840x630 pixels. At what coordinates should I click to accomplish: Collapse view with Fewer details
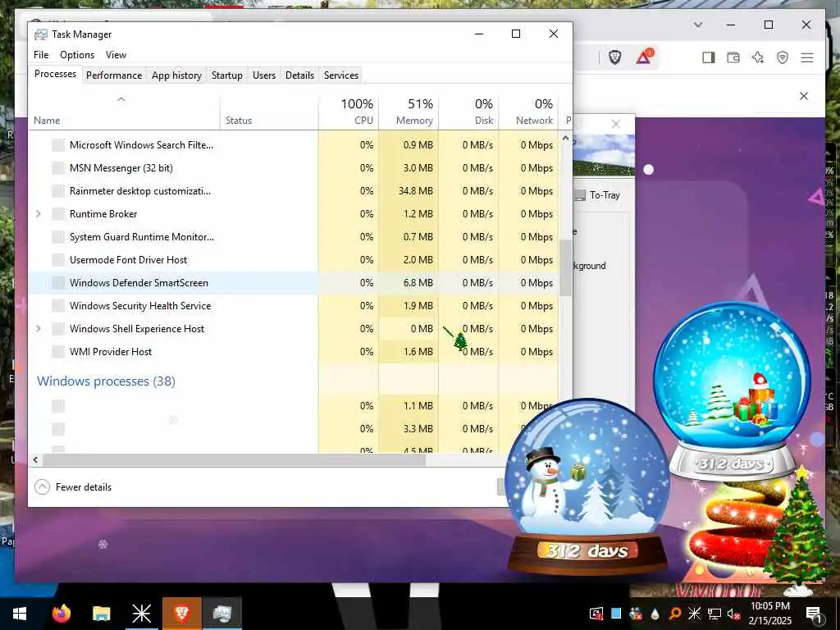[x=73, y=487]
